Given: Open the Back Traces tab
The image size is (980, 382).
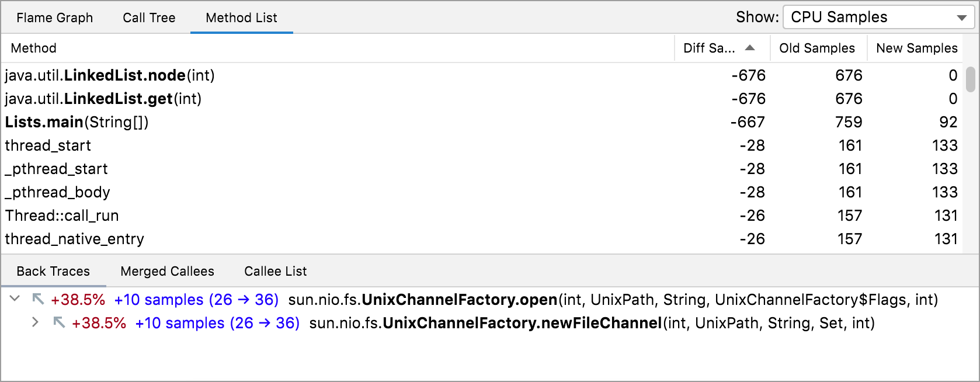Looking at the screenshot, I should coord(53,272).
